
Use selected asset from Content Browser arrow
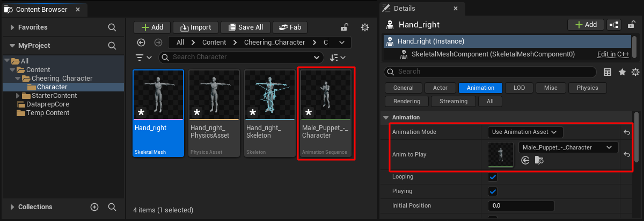[525, 160]
